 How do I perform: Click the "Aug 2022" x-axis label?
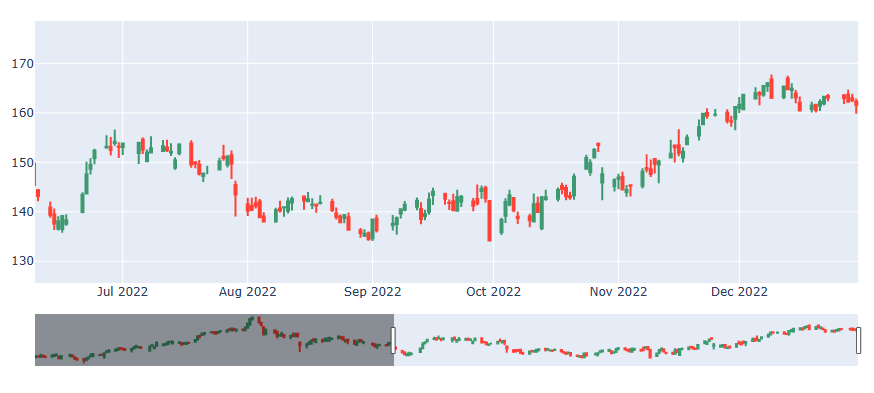[247, 292]
